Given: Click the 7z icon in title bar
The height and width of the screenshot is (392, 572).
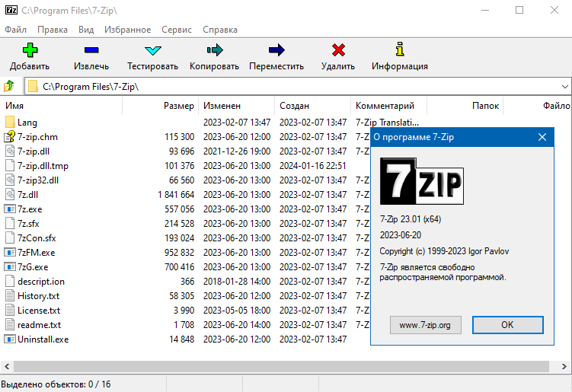Looking at the screenshot, I should click(x=11, y=10).
